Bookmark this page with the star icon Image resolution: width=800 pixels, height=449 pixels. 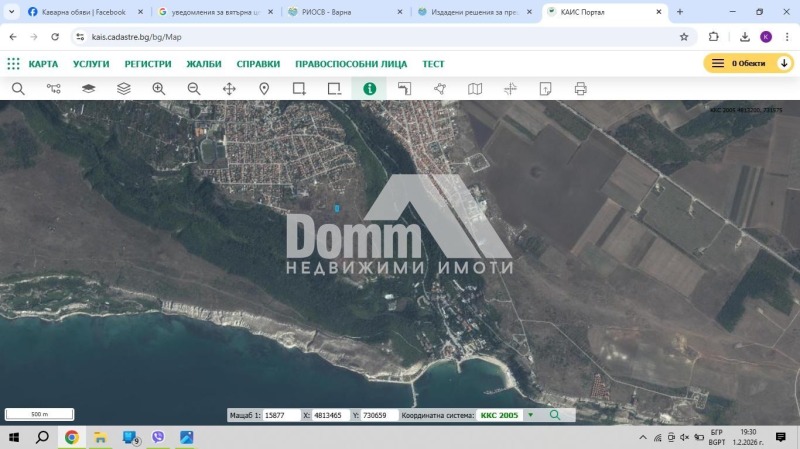coord(684,36)
